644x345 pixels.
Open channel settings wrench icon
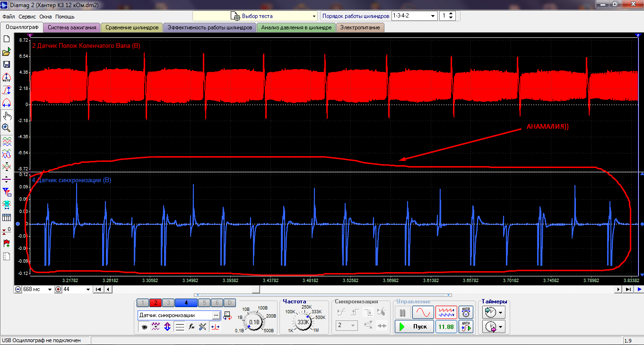click(x=203, y=326)
